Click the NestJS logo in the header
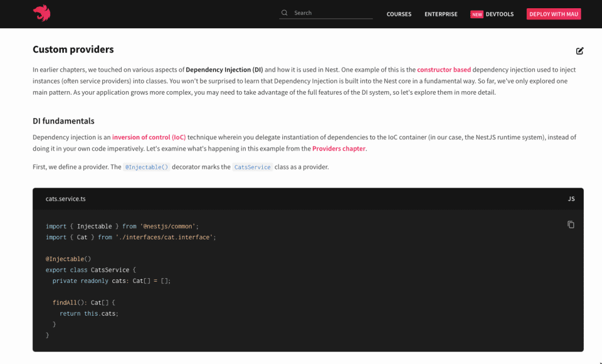The image size is (602, 364). (42, 13)
